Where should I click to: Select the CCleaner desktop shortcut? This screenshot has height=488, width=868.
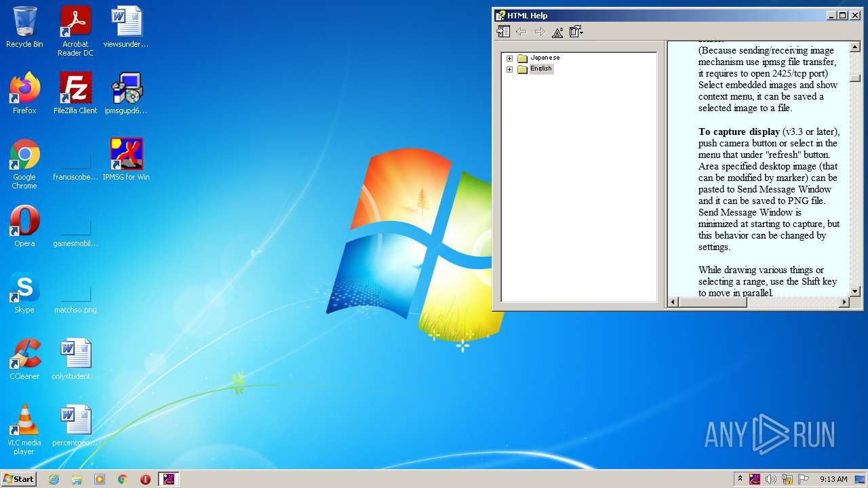24,359
